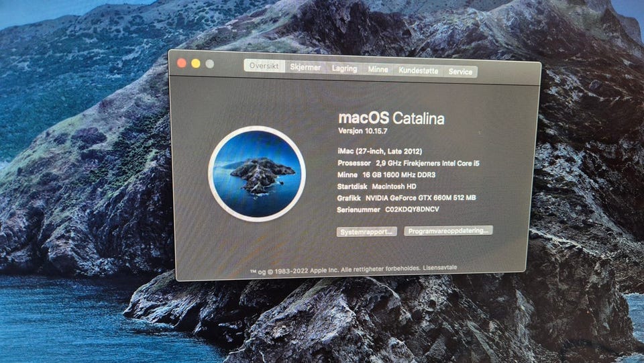Open the Skjermer tab
Viewport: 644px width, 363px height.
pos(305,67)
